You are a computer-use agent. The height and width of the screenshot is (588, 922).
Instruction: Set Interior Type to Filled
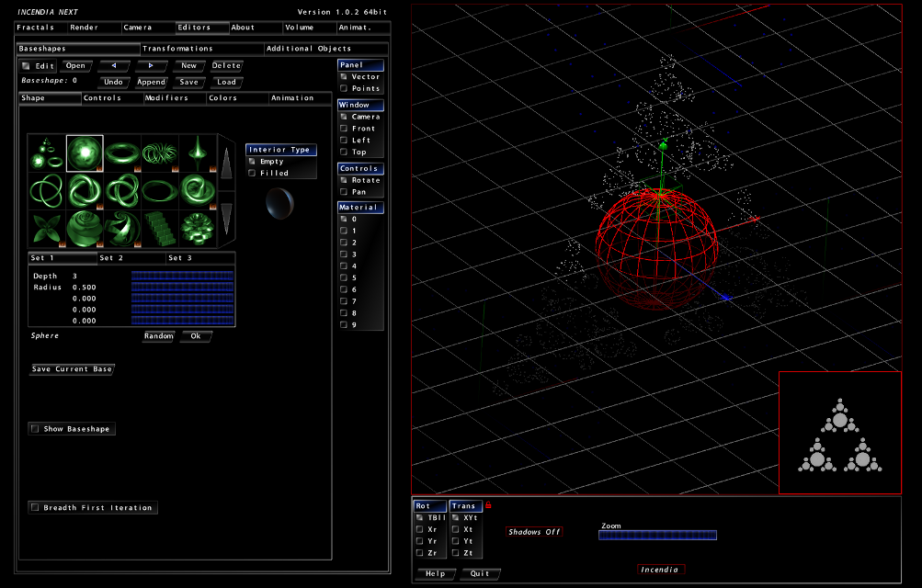252,173
